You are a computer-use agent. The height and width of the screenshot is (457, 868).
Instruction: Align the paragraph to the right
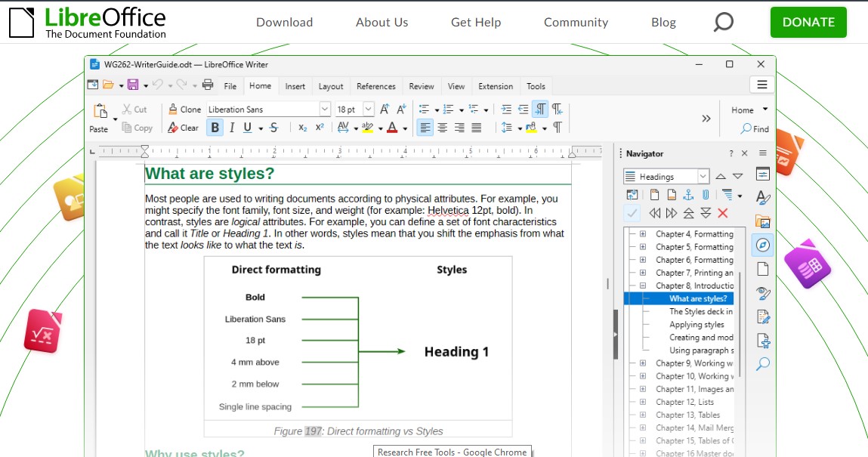coord(459,128)
